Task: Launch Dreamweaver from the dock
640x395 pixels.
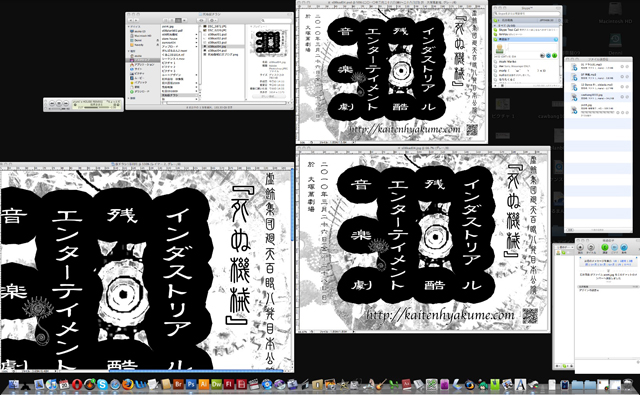Action: [x=216, y=384]
